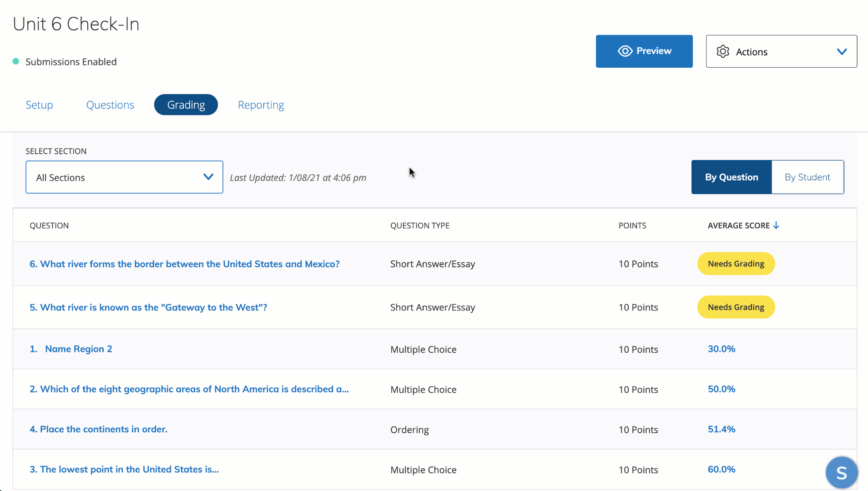Image resolution: width=868 pixels, height=491 pixels.
Task: Go to the Reporting tab
Action: 261,105
